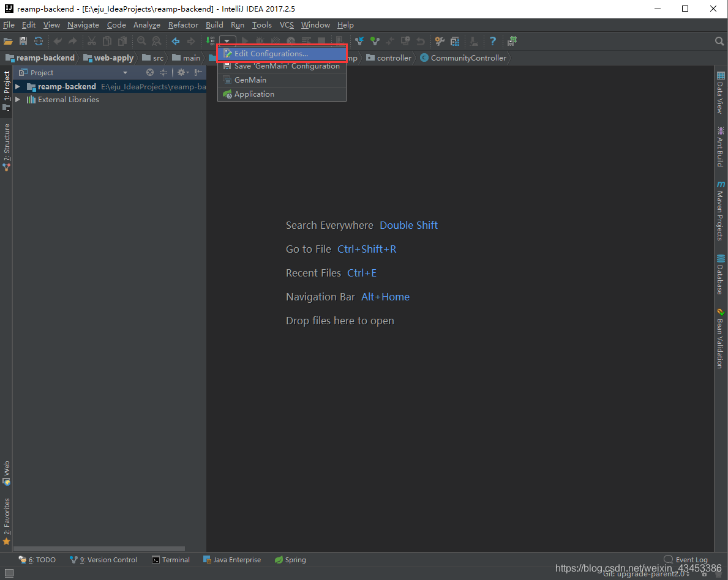Open the Project Structure icon
Image resolution: width=728 pixels, height=580 pixels.
point(455,41)
